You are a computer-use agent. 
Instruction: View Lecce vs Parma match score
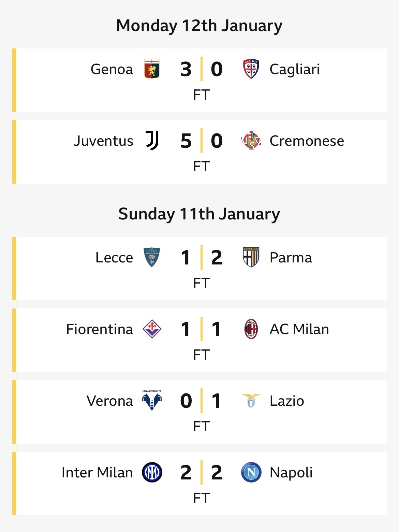(x=202, y=257)
